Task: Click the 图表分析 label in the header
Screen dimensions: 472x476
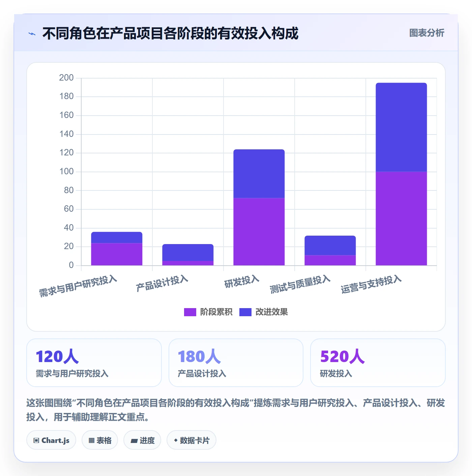Action: tap(426, 33)
